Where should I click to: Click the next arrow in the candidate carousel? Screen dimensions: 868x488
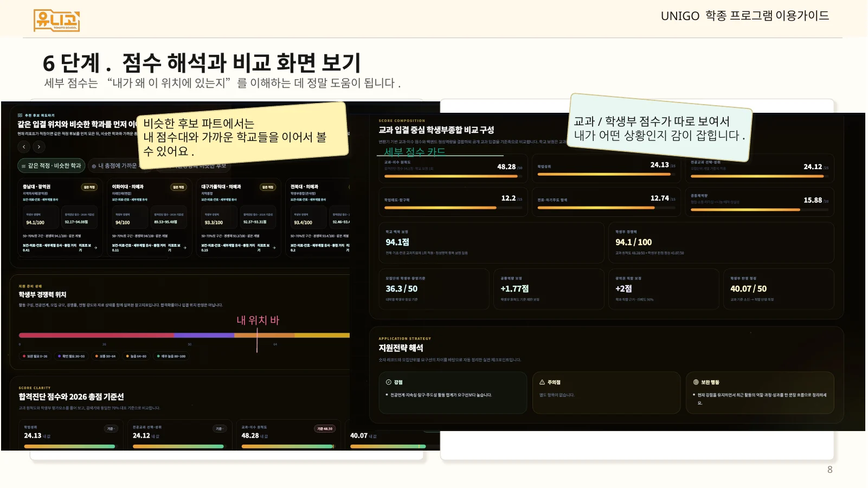click(x=38, y=147)
